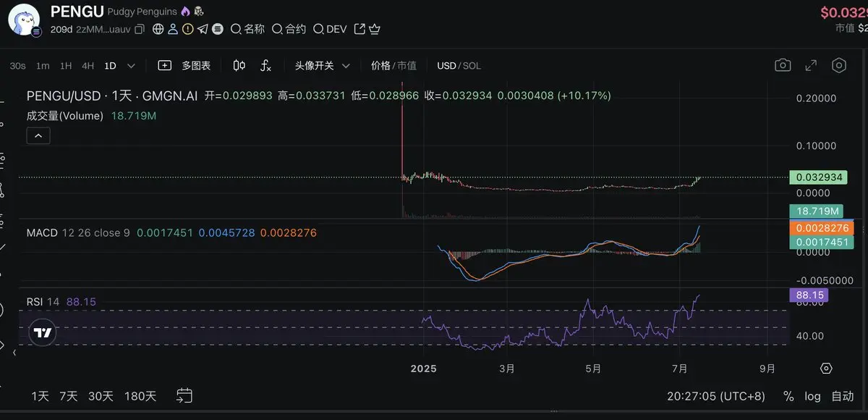The width and height of the screenshot is (868, 420).
Task: Switch chart to 价格 price
Action: point(380,66)
